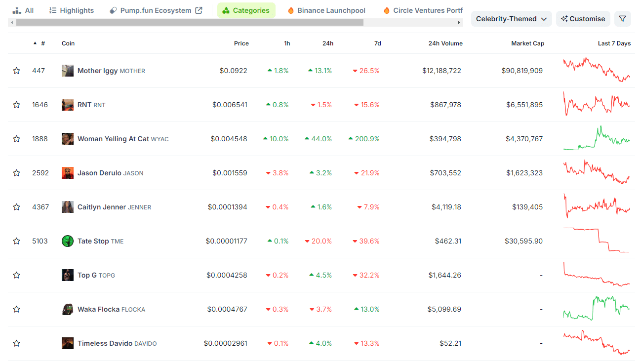This screenshot has width=640, height=364.
Task: Open the Caitlyn Jenner JENNER link
Action: tap(115, 207)
